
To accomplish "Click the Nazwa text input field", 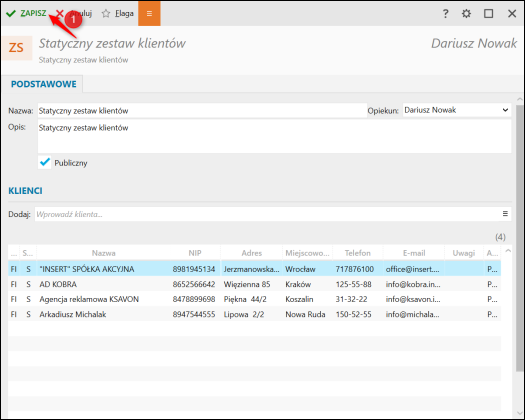I will pos(202,111).
